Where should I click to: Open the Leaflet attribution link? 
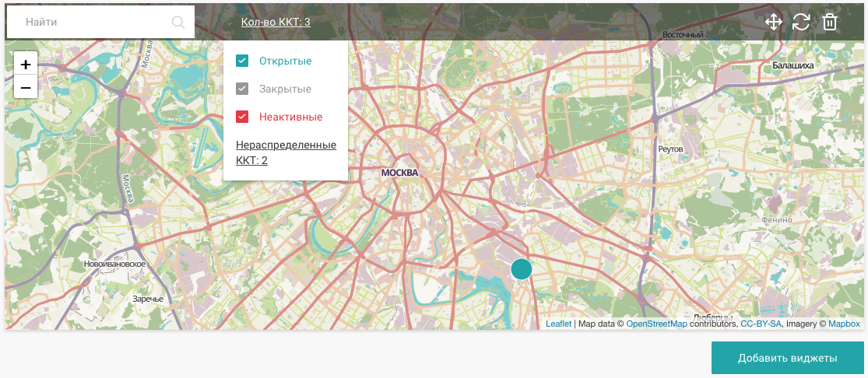[558, 324]
